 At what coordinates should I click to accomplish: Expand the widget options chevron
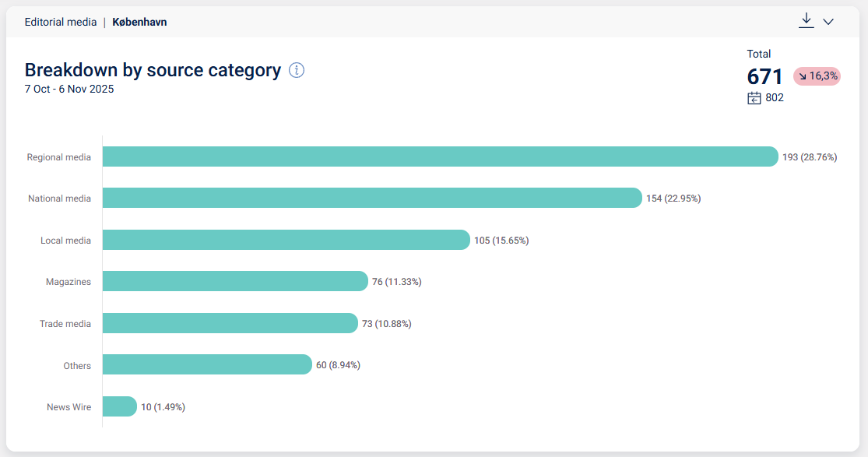point(828,22)
